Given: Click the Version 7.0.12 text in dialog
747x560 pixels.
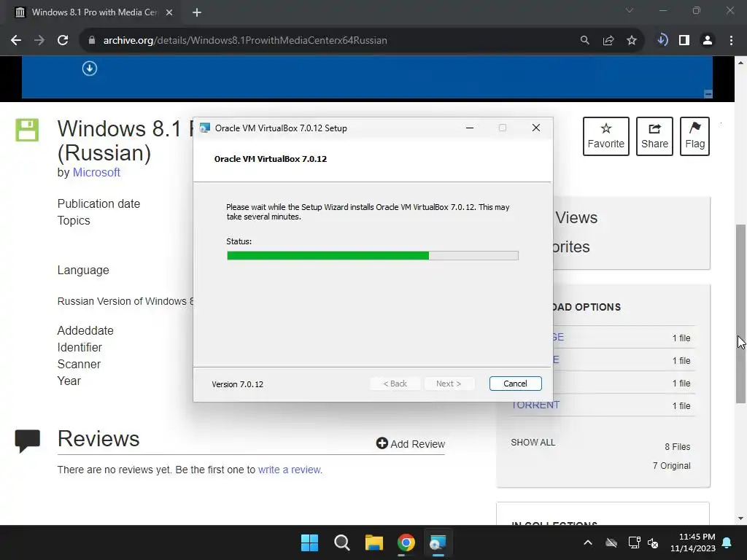Looking at the screenshot, I should [x=237, y=384].
